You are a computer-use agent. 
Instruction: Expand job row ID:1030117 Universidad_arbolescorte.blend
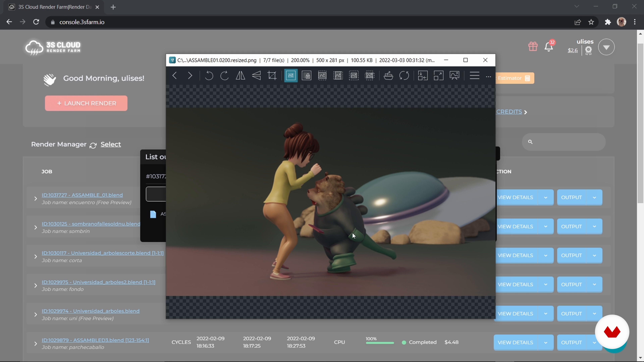(x=36, y=257)
